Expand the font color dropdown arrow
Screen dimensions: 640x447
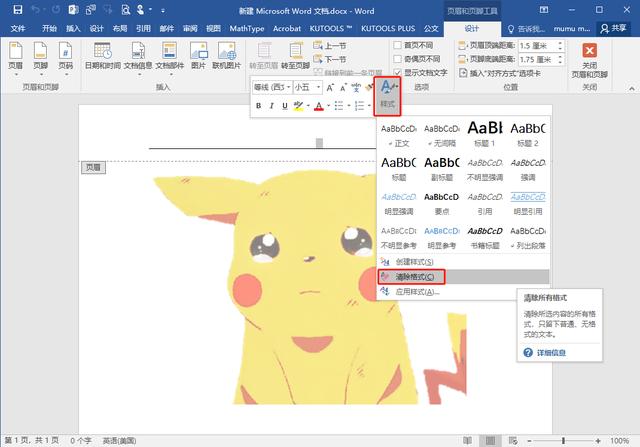point(328,106)
